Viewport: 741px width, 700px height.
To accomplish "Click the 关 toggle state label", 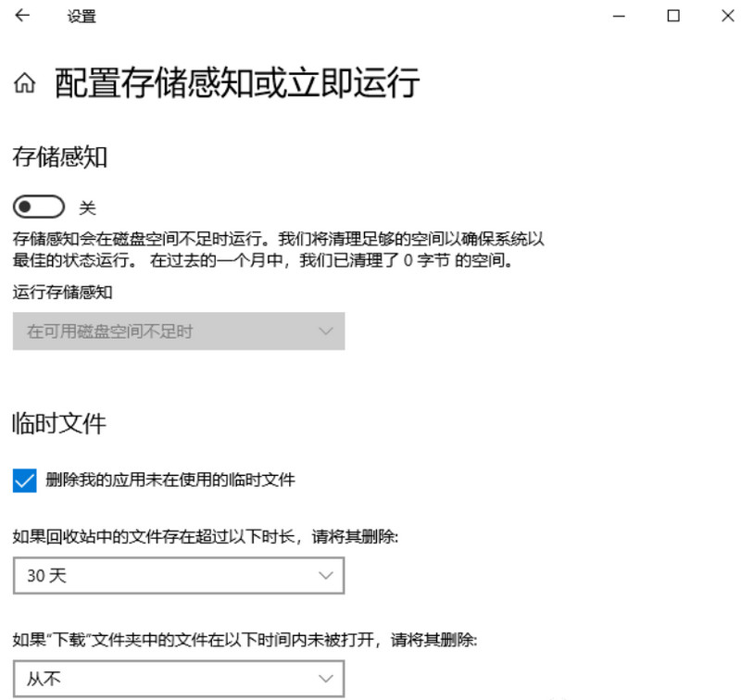I will coord(87,207).
